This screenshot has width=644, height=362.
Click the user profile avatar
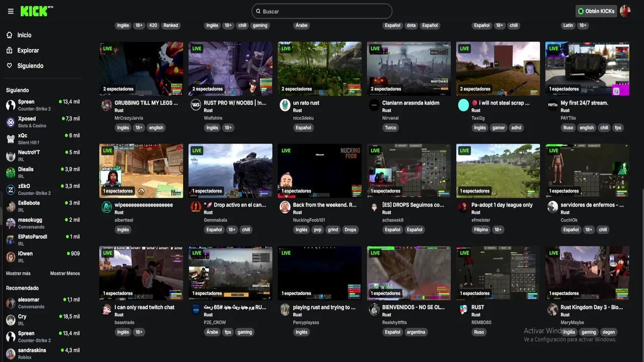625,11
